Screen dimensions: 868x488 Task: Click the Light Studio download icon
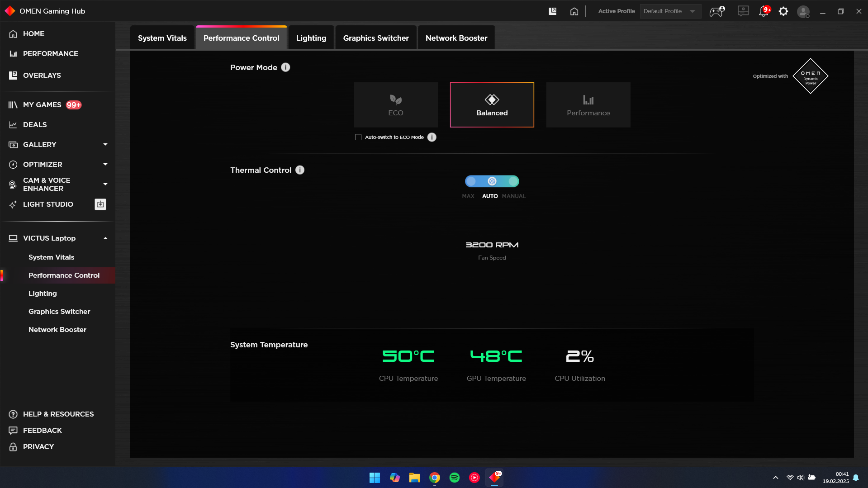[100, 204]
